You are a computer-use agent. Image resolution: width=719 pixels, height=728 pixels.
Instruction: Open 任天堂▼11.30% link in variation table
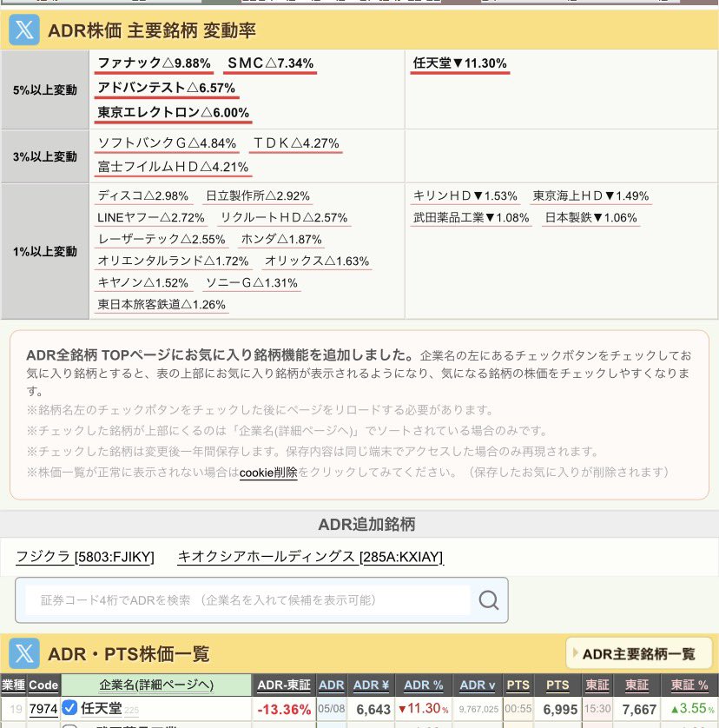tap(459, 63)
